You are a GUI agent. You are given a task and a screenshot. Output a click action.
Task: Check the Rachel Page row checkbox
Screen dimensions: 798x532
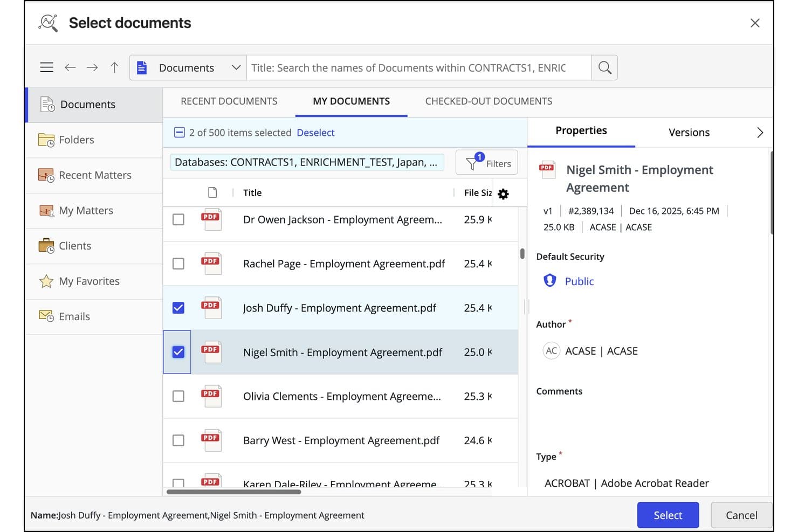pyautogui.click(x=178, y=264)
